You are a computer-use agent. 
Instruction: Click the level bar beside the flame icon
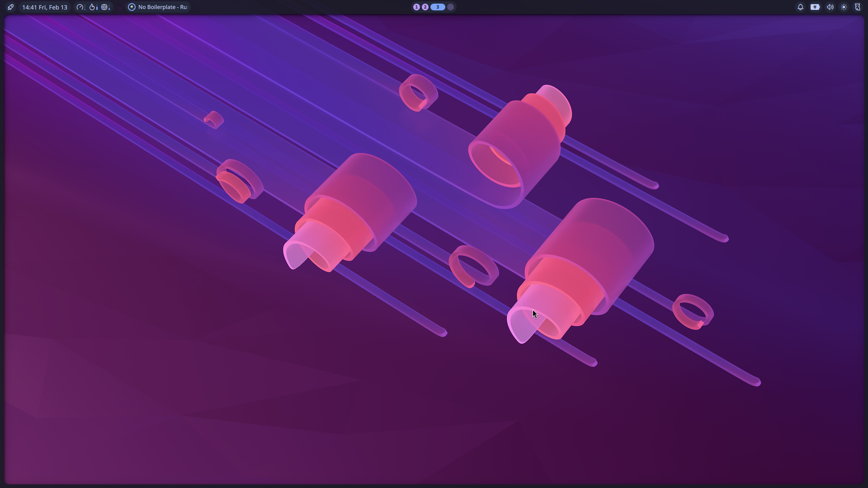pos(97,8)
